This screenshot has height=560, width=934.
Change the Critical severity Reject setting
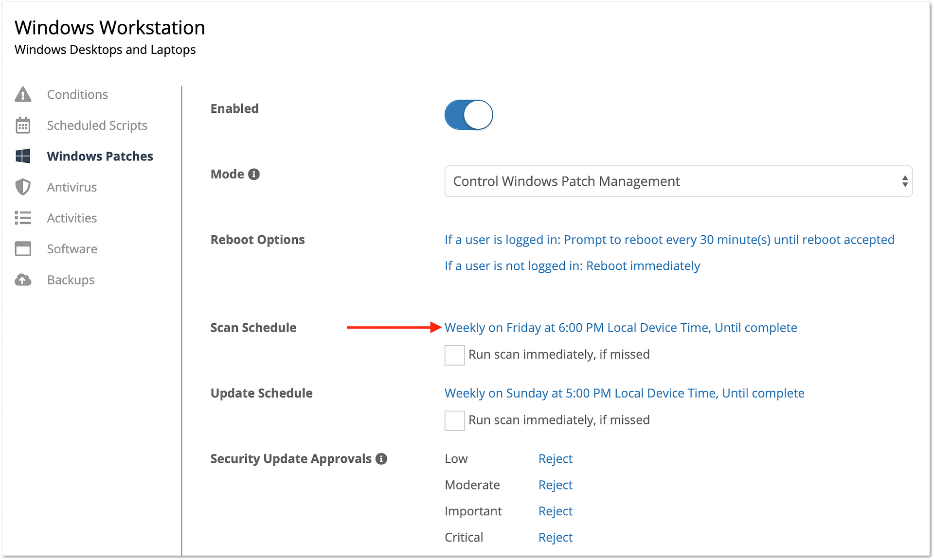click(x=555, y=537)
